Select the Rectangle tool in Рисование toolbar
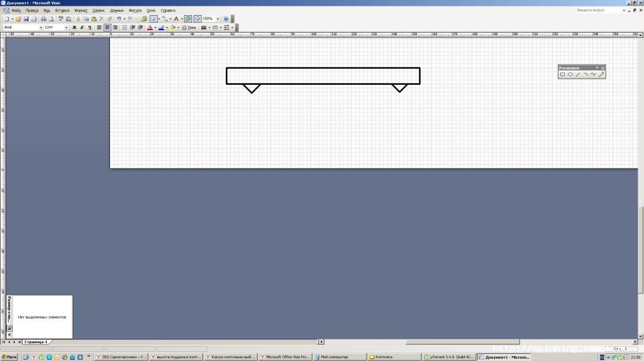Image resolution: width=644 pixels, height=362 pixels. tap(563, 75)
